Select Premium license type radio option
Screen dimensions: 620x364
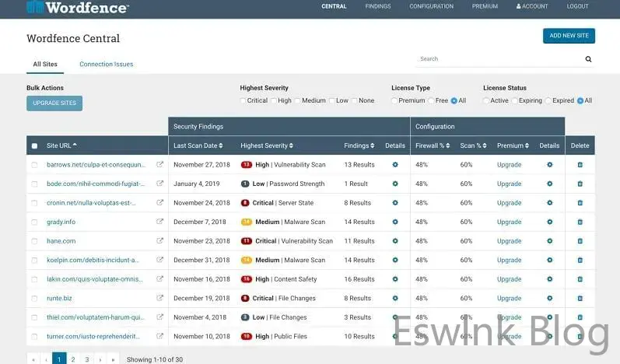[x=394, y=100]
